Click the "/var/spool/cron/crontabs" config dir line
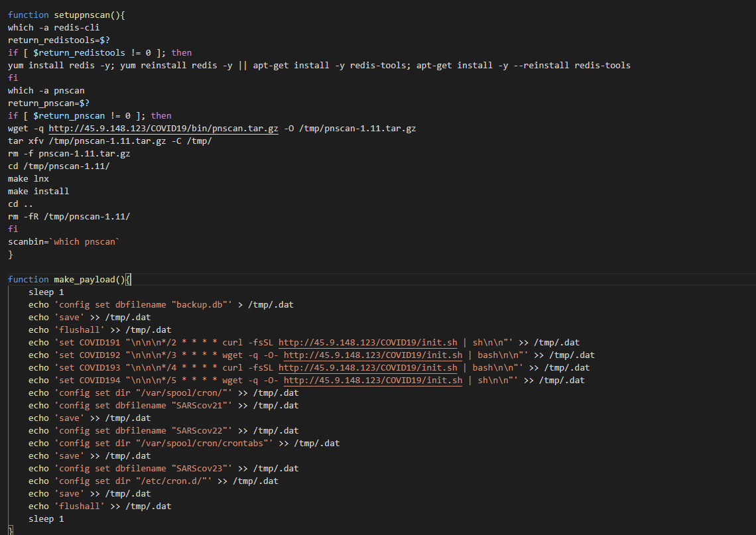Image resolution: width=756 pixels, height=535 pixels. (184, 443)
